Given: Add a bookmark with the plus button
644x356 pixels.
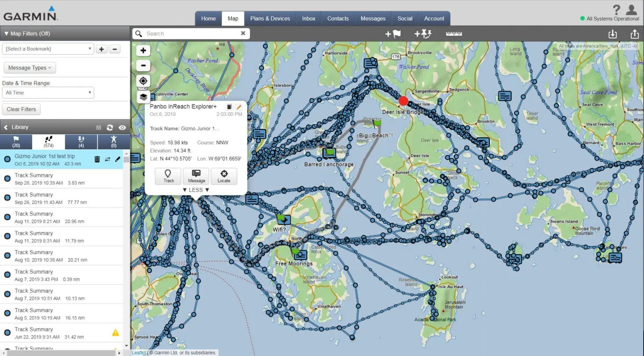Looking at the screenshot, I should click(x=101, y=49).
